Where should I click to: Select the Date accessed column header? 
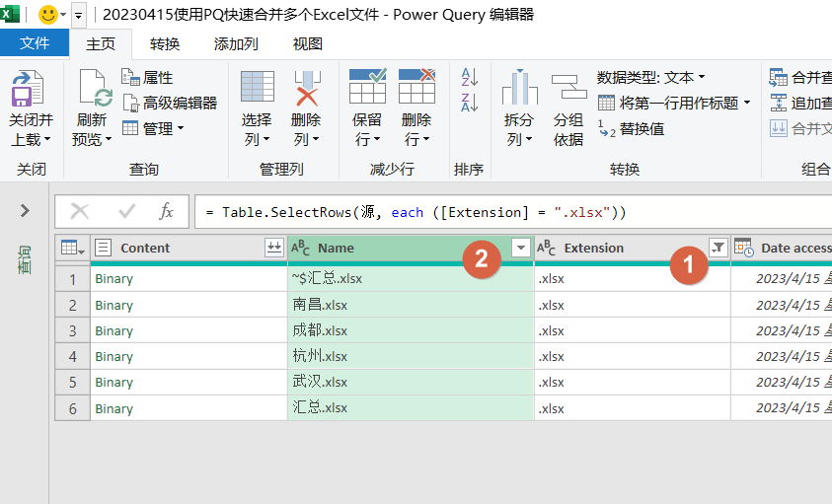click(782, 248)
